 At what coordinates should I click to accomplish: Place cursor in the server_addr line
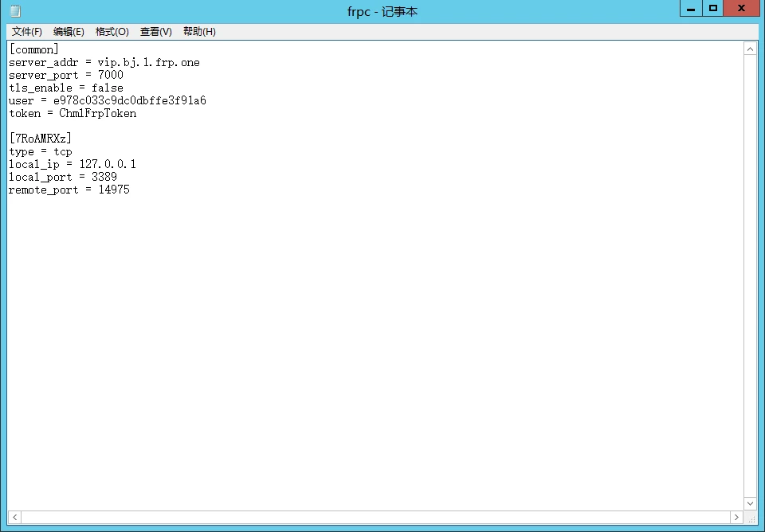coord(104,62)
